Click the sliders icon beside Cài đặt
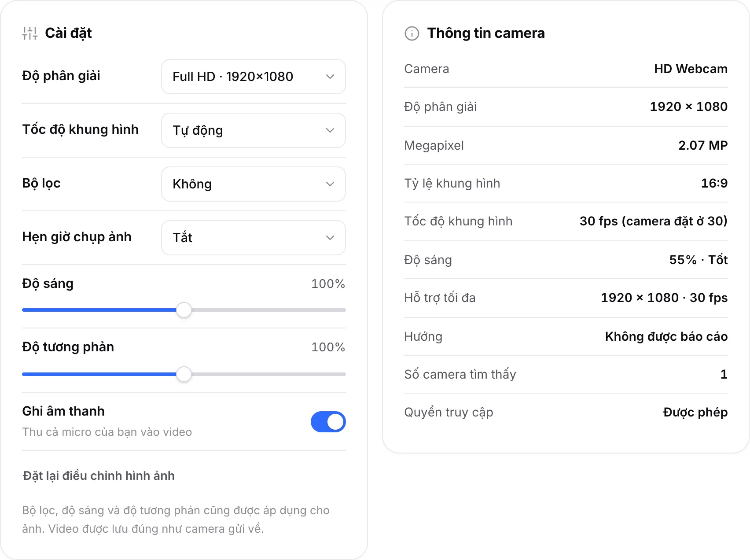 tap(30, 33)
